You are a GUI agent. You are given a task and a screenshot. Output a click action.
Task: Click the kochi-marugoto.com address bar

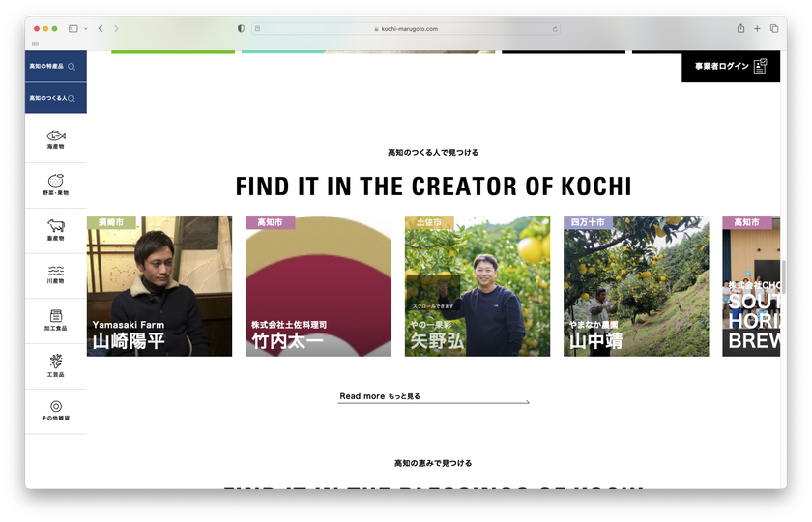click(x=406, y=28)
